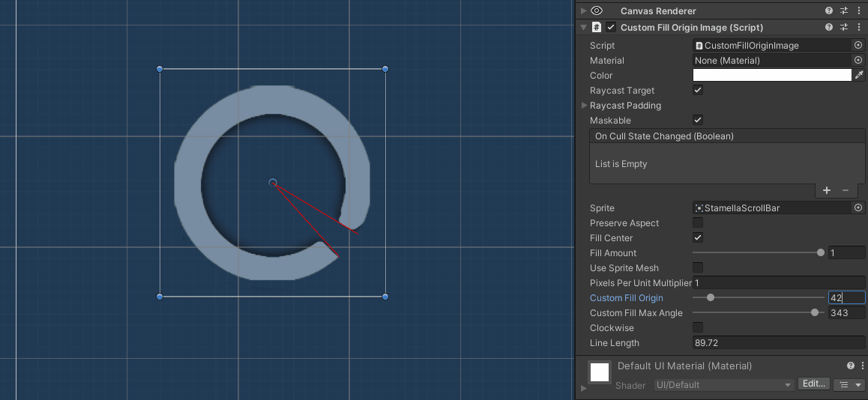Open object picker for Script field
The width and height of the screenshot is (868, 400).
tap(858, 46)
